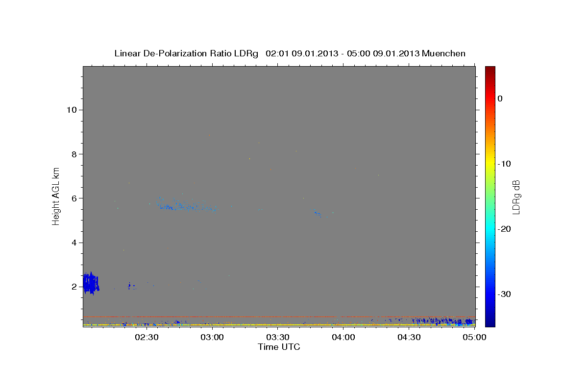Click the '03:00' time axis label

213,337
